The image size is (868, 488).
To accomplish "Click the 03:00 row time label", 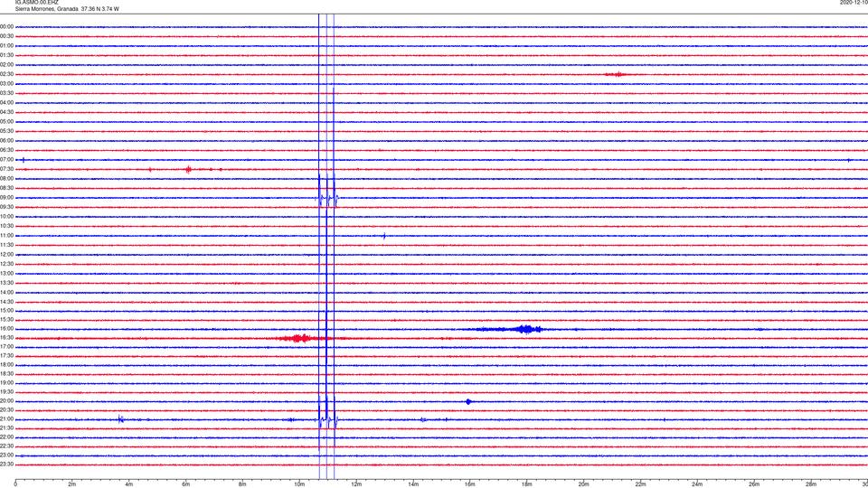I will pos(6,83).
